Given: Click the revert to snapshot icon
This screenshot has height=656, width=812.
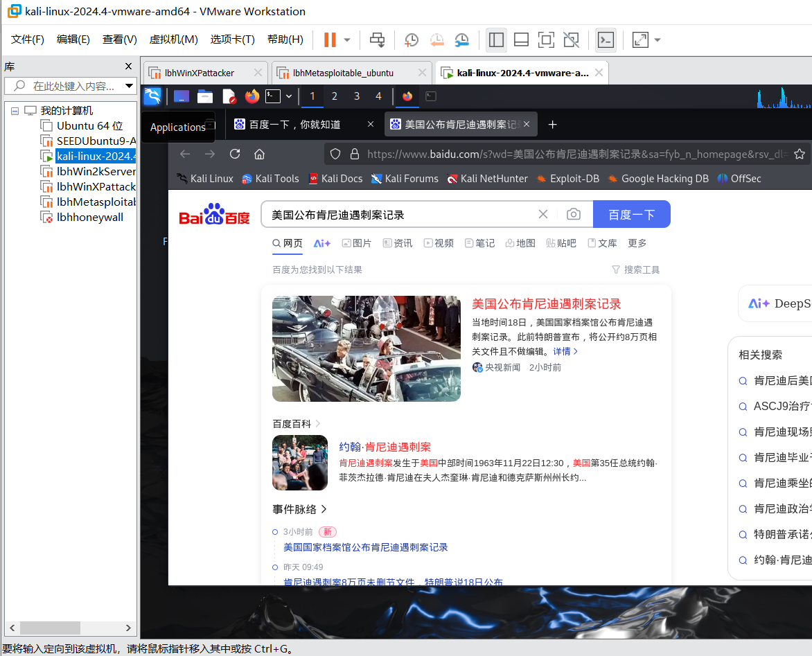Looking at the screenshot, I should point(436,40).
